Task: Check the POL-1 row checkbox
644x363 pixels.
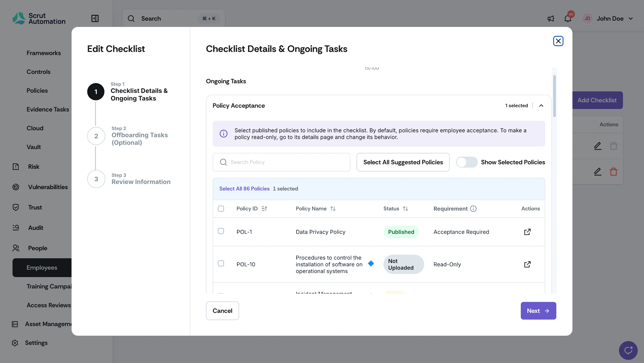Action: 221,231
